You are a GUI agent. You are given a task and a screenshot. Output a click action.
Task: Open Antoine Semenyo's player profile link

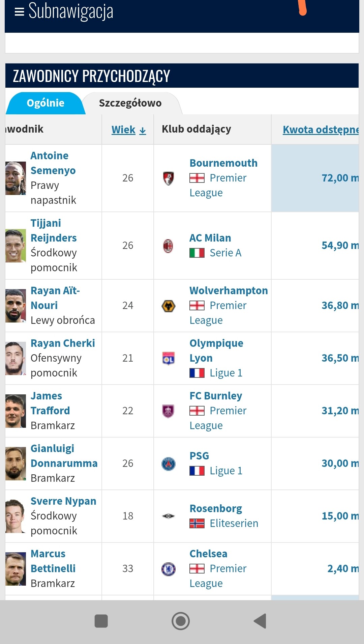pos(53,163)
